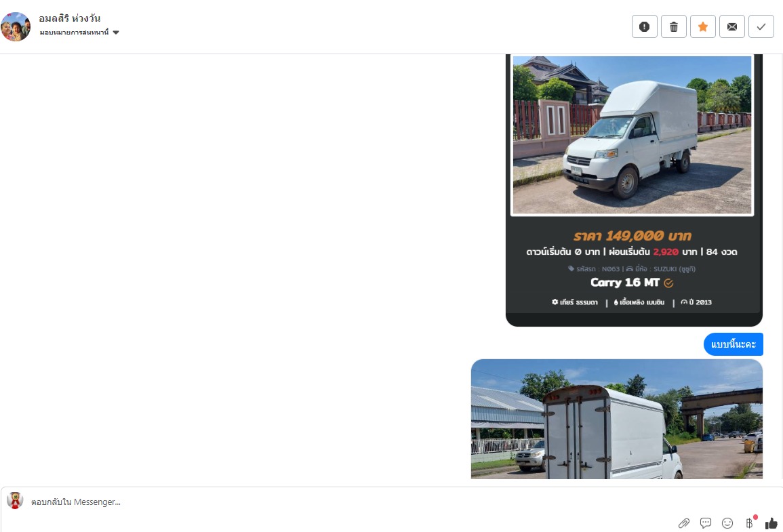Open the emoji picker smiley icon

(727, 523)
